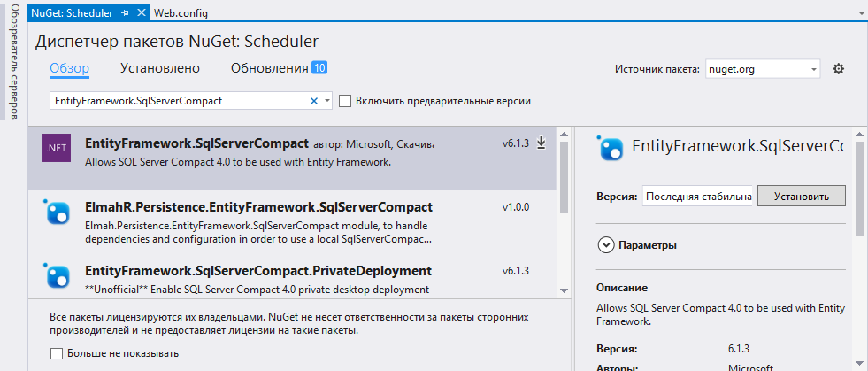Click the ElmahR.Persistence package icon

click(x=57, y=213)
